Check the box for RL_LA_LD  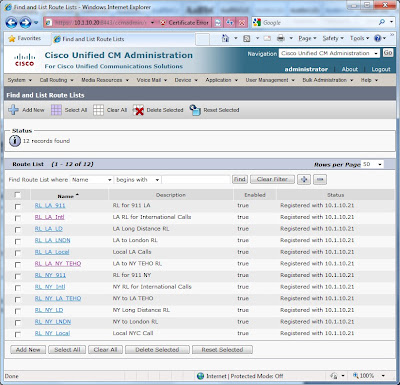(18, 230)
